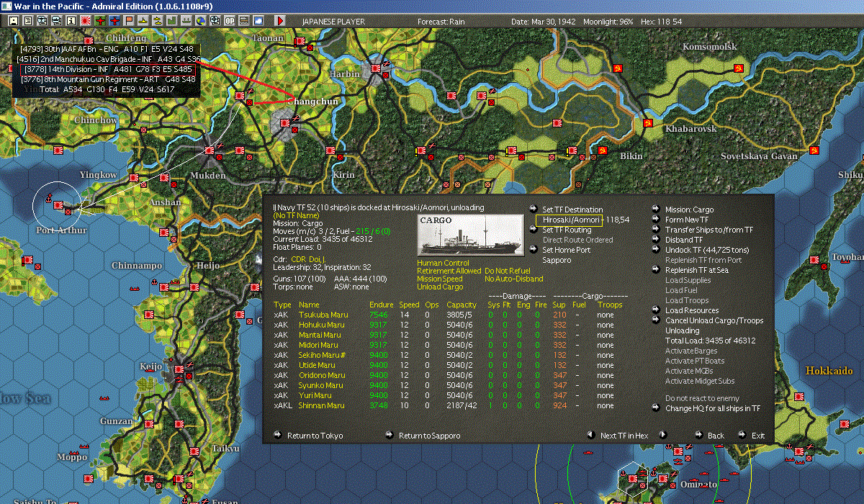The width and height of the screenshot is (864, 504).
Task: Click Set TF Destination
Action: pyautogui.click(x=572, y=210)
